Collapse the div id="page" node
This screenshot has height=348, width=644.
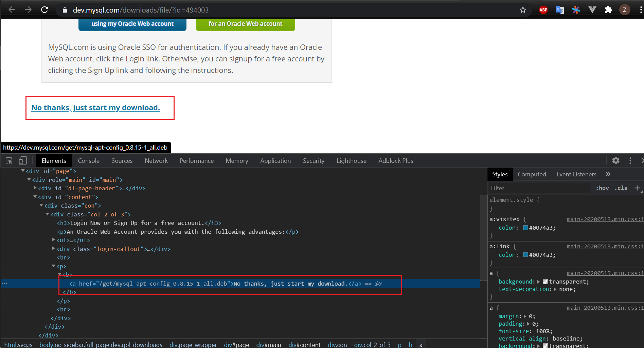23,171
